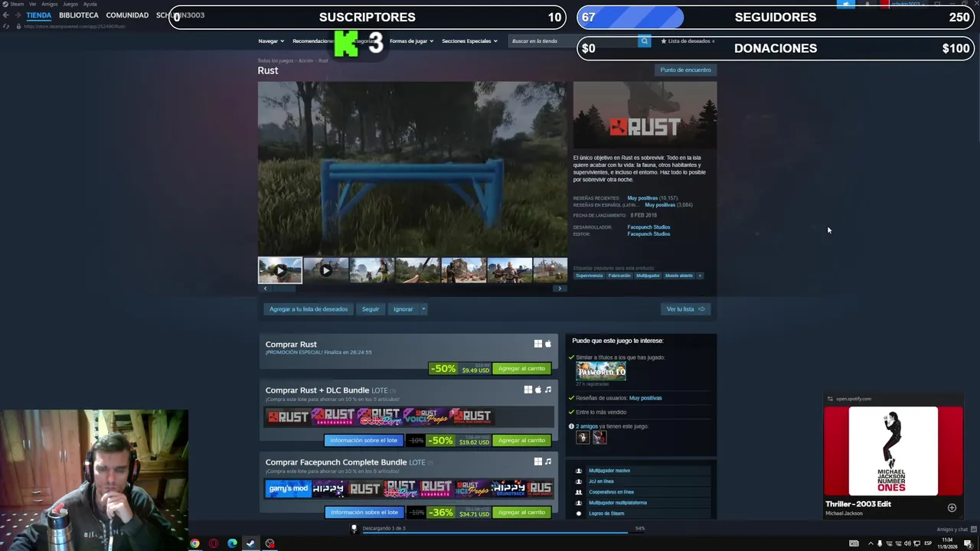
Task: Click the store search magnifier icon
Action: click(x=645, y=41)
